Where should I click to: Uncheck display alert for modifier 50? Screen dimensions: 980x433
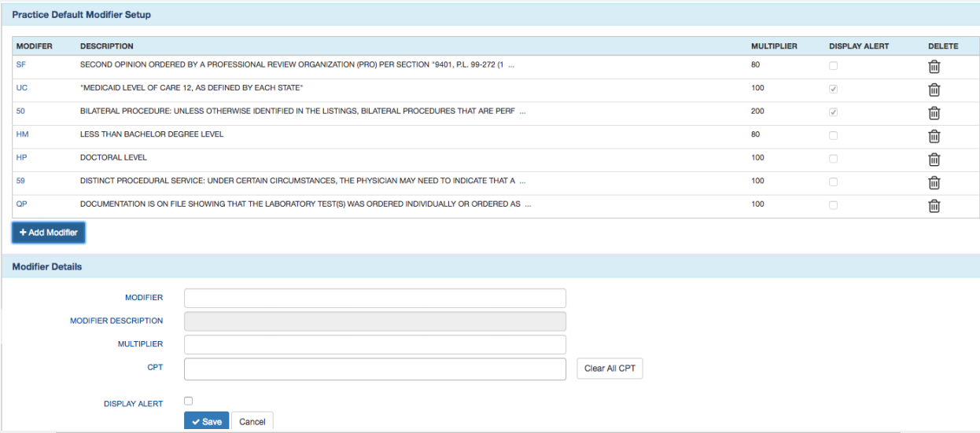pos(834,112)
